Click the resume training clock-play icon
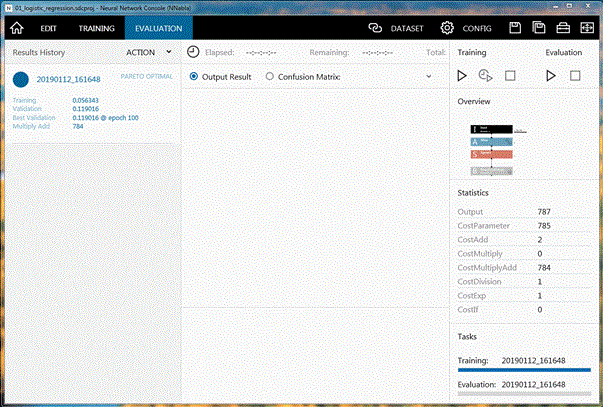This screenshot has width=603, height=407. click(485, 75)
